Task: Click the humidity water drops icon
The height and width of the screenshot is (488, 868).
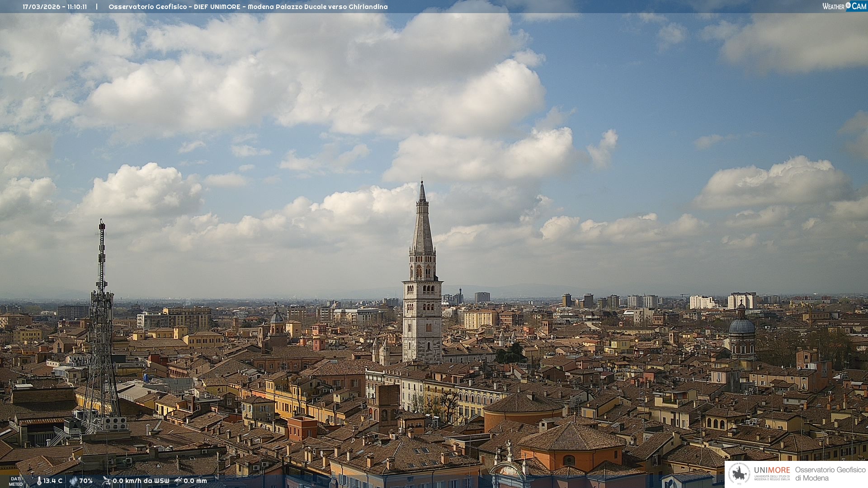Action: pyautogui.click(x=73, y=481)
